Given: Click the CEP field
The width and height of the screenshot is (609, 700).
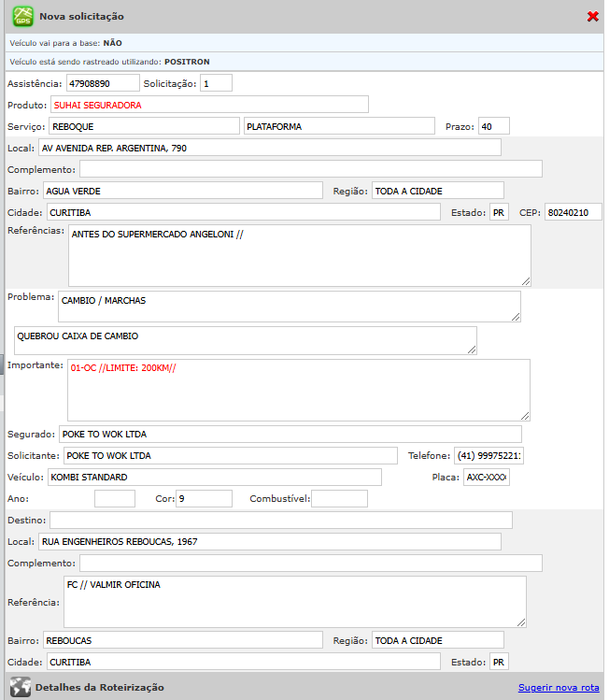Looking at the screenshot, I should tap(573, 212).
